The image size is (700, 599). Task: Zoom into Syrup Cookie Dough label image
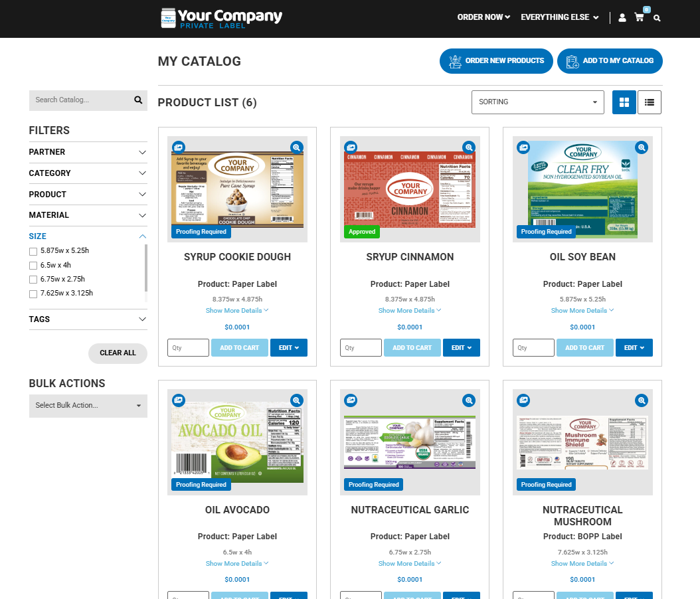(296, 147)
